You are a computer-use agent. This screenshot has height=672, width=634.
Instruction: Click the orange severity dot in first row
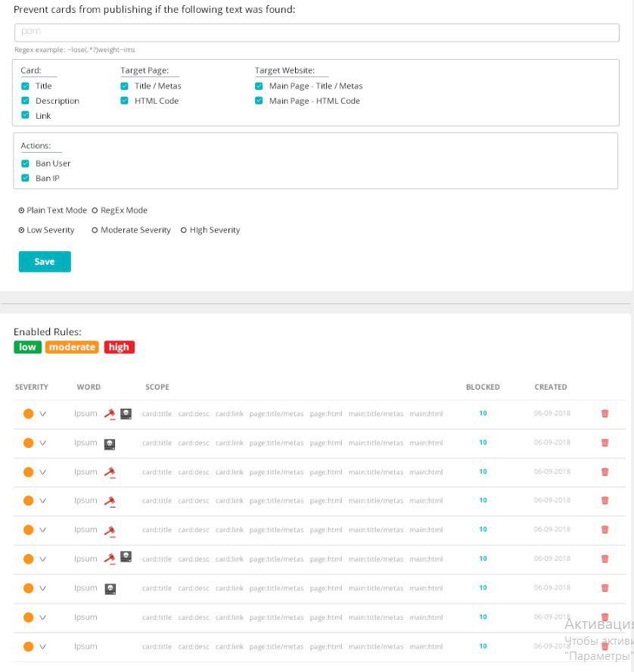click(x=28, y=414)
